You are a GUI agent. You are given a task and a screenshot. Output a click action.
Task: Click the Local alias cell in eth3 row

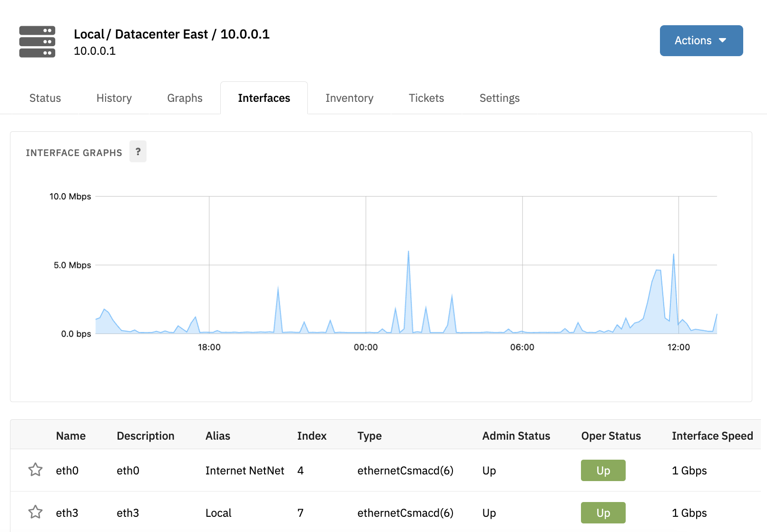click(218, 513)
